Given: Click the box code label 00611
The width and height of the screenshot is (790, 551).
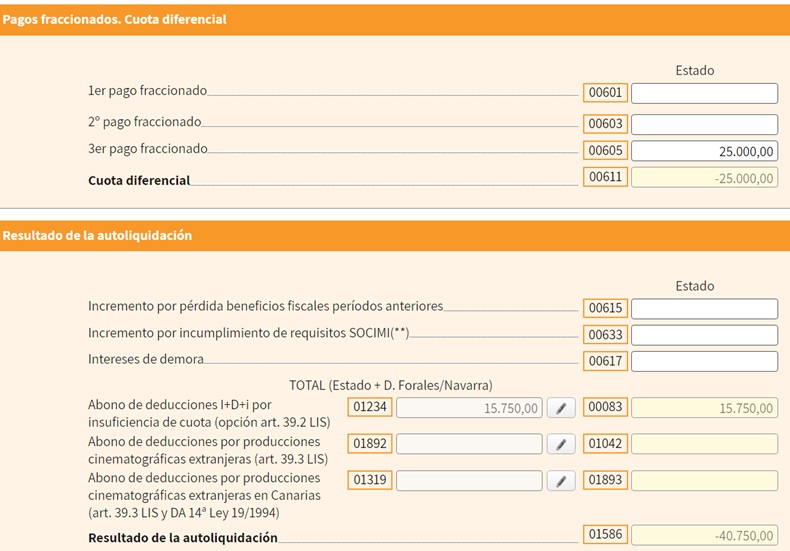Looking at the screenshot, I should [605, 177].
